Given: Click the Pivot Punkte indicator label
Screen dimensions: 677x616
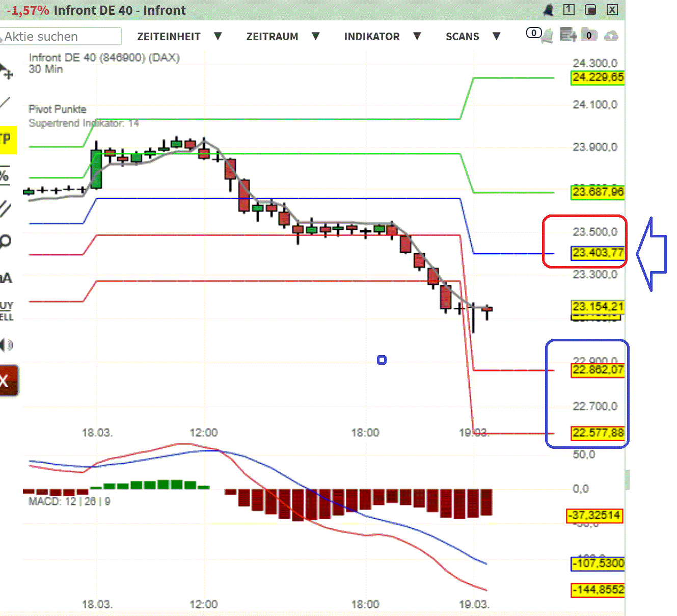Looking at the screenshot, I should (x=58, y=109).
